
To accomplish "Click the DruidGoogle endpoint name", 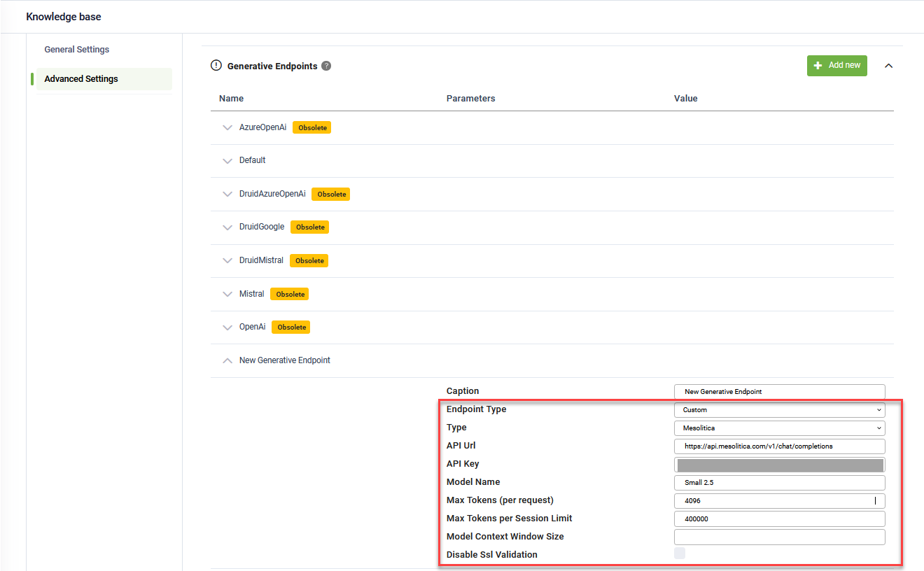I will coord(262,227).
